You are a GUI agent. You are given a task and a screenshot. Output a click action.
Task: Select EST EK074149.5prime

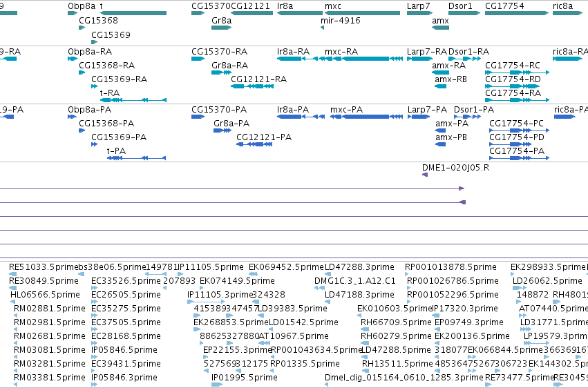coord(238,281)
